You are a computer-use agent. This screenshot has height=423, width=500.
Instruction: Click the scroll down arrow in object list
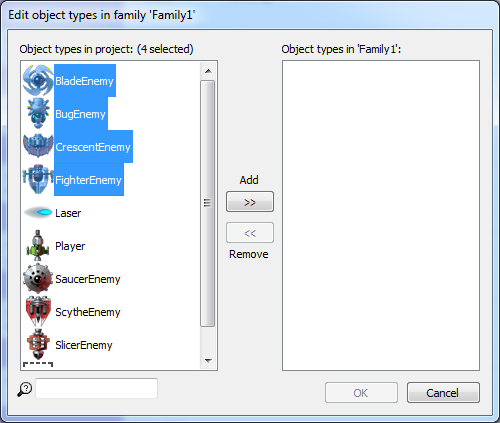208,360
